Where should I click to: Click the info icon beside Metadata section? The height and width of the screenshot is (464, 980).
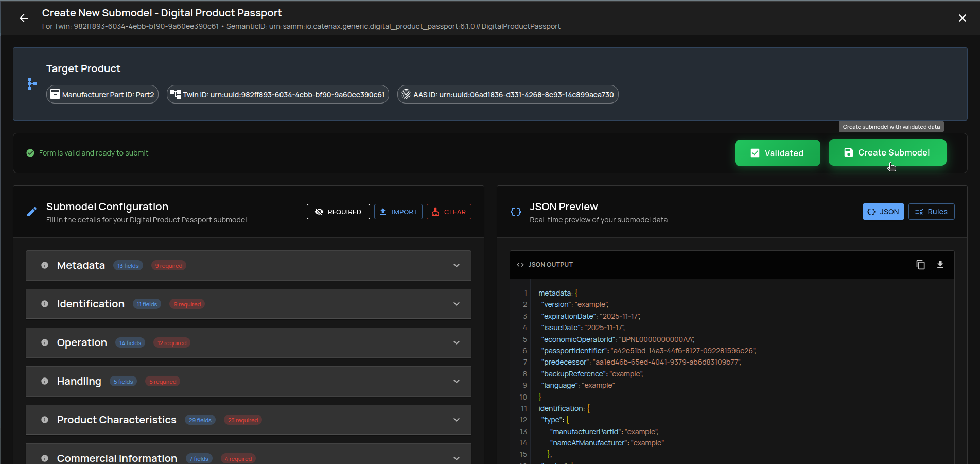tap(44, 265)
